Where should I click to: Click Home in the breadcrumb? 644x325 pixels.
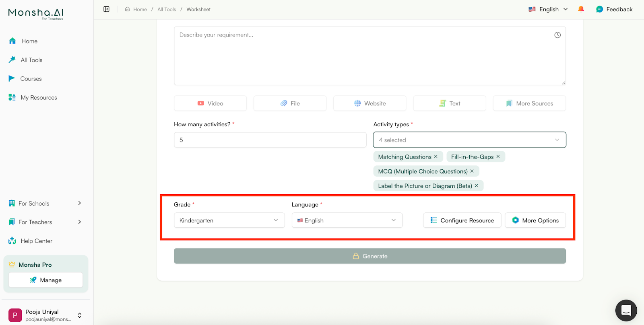pos(140,9)
